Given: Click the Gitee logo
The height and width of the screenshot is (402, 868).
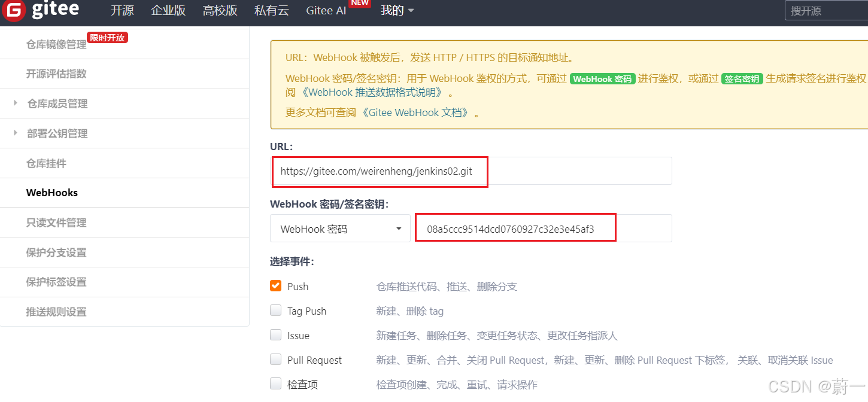Looking at the screenshot, I should [40, 10].
